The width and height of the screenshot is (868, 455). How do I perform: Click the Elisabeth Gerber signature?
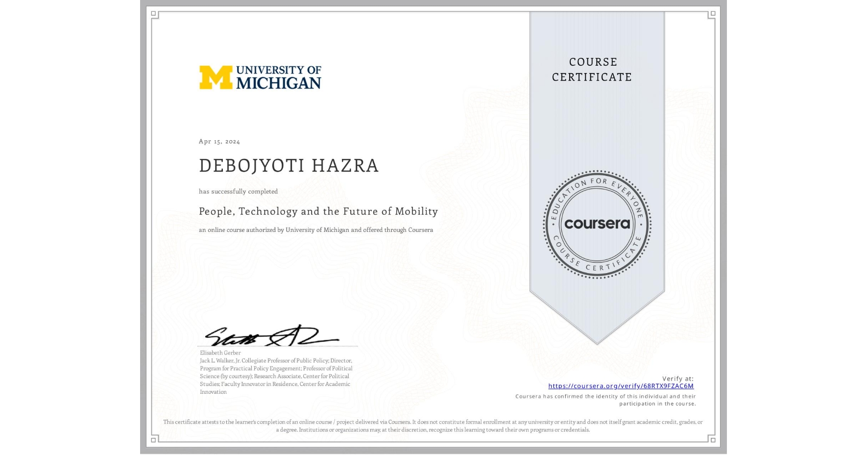(272, 335)
